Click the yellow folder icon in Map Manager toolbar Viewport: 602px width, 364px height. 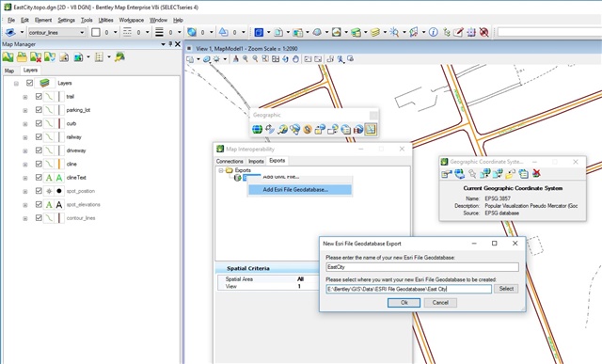pos(22,57)
